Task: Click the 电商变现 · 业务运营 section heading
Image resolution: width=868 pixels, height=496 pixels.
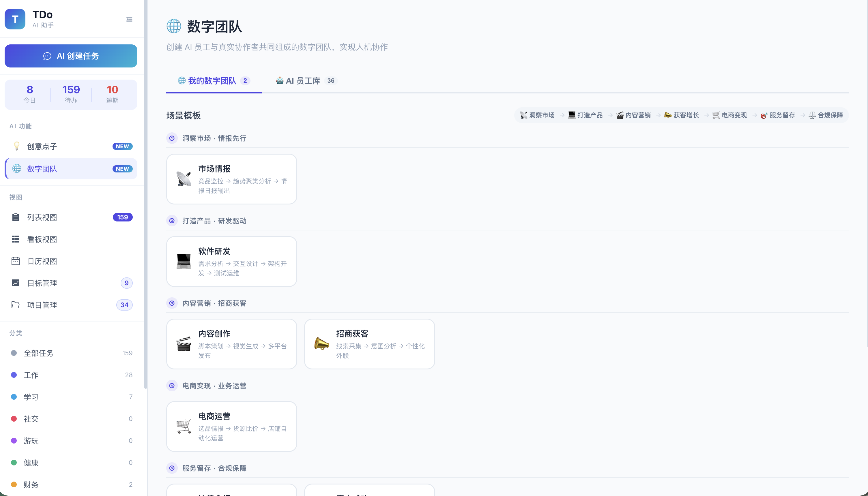Action: [x=214, y=386]
